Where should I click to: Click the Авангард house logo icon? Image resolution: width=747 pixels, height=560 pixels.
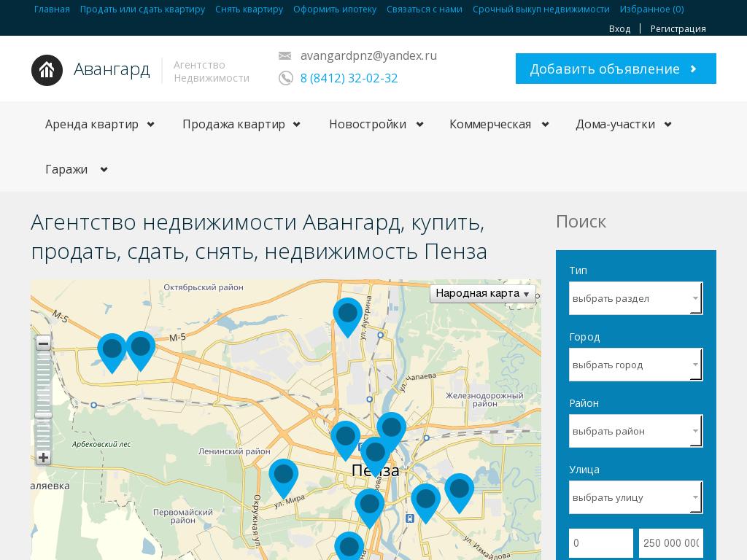[x=47, y=70]
